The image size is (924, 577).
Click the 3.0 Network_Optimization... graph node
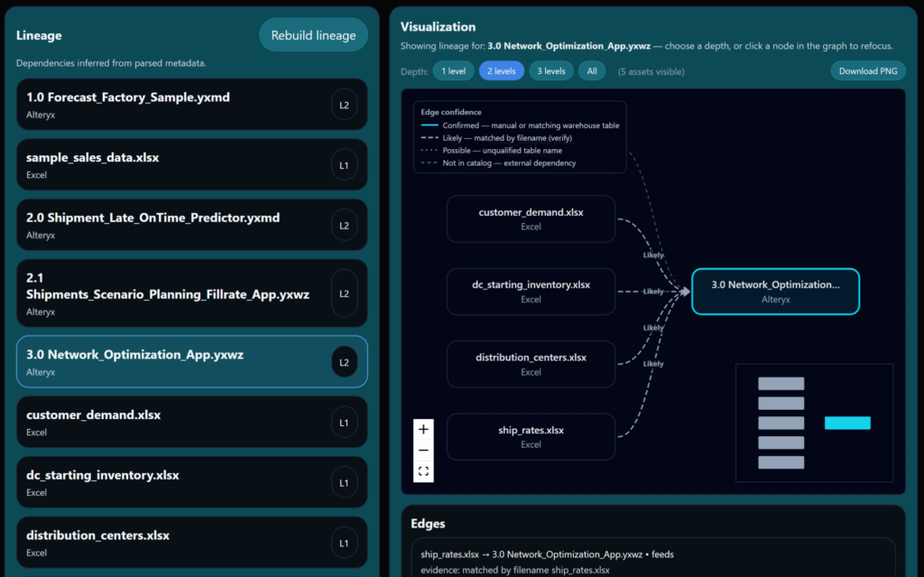click(x=775, y=292)
